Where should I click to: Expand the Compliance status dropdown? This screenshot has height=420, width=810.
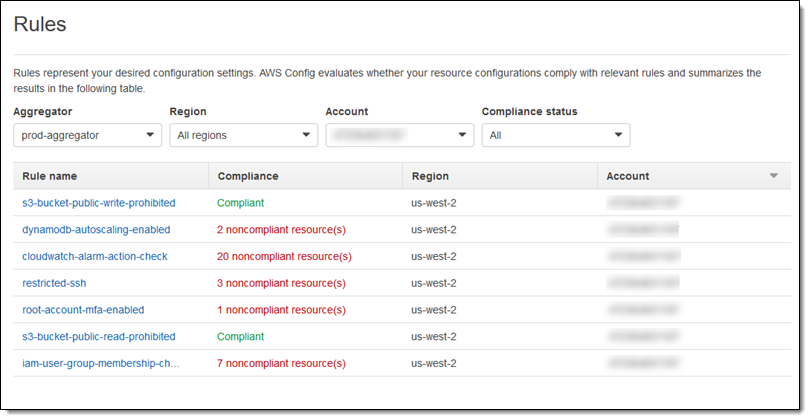pyautogui.click(x=555, y=135)
